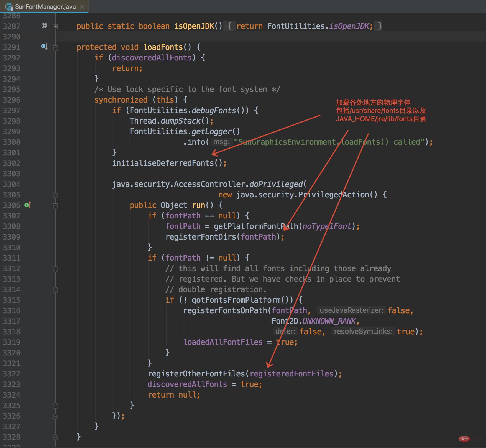Collapse the comment block starting at line 3312
The image size is (486, 448).
55,269
